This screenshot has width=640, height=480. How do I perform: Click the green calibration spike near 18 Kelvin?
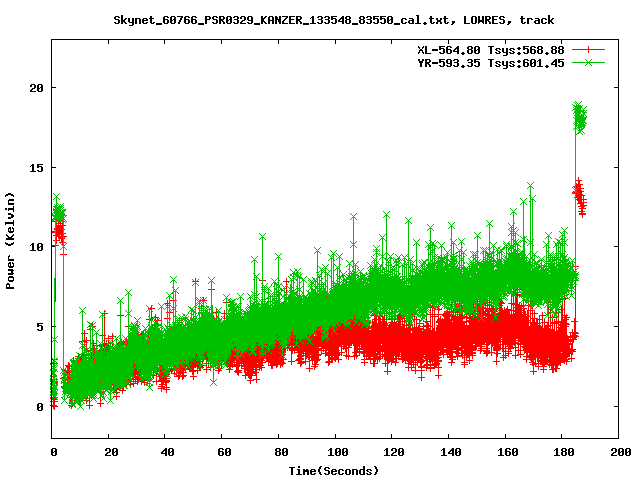[580, 118]
